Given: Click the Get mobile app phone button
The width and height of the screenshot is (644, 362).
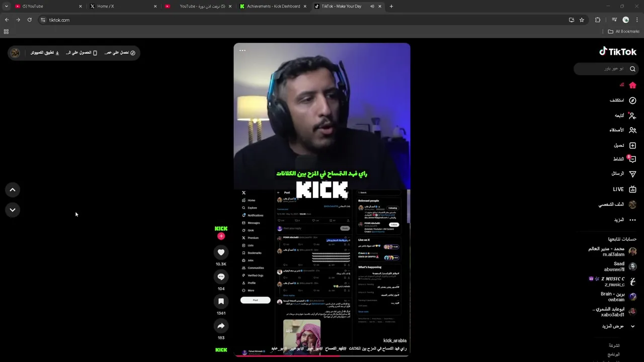Looking at the screenshot, I should [82, 53].
